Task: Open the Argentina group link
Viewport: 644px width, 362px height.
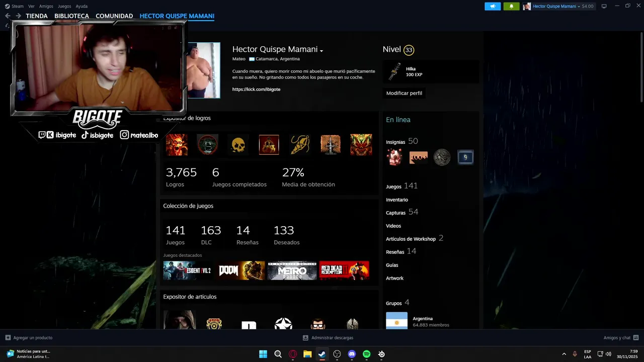Action: (423, 318)
